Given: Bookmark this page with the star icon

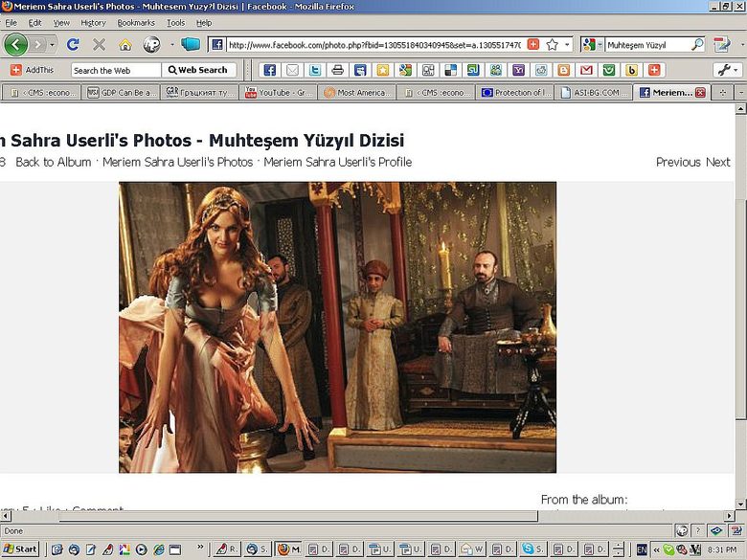Looking at the screenshot, I should 553,45.
